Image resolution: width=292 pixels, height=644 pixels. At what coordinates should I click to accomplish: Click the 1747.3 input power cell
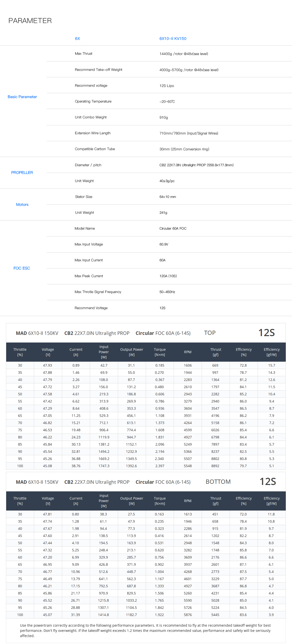[104, 466]
